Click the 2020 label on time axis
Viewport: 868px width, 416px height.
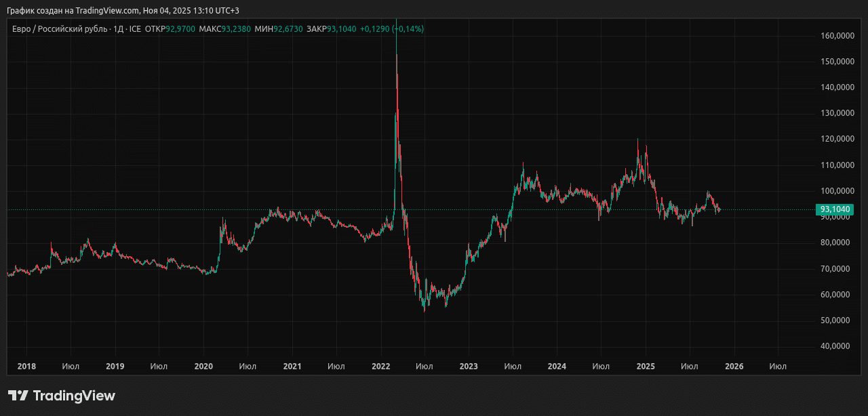coord(203,367)
